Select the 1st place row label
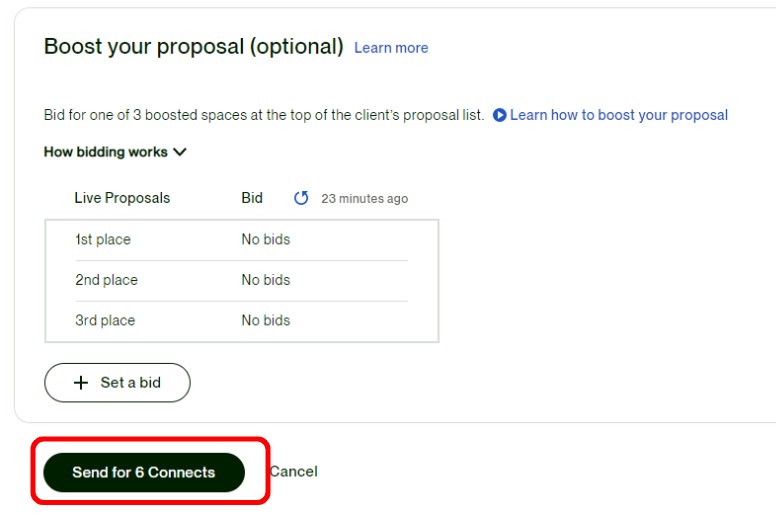 (x=103, y=239)
